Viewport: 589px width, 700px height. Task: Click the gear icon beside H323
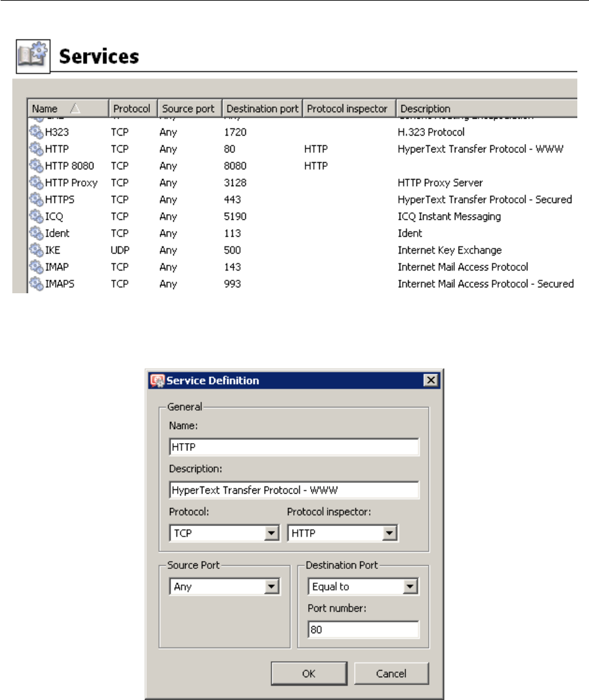pyautogui.click(x=36, y=132)
